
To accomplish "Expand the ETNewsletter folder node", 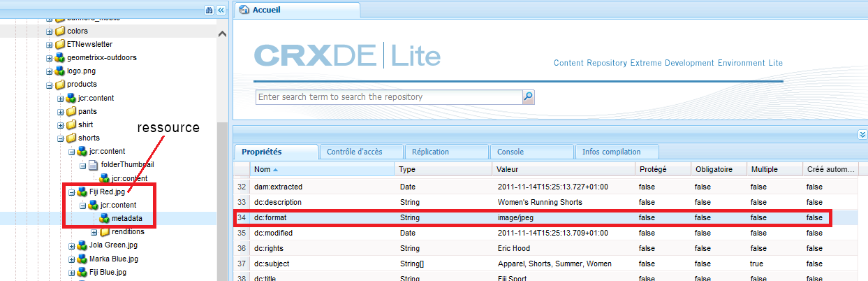I will pos(50,44).
